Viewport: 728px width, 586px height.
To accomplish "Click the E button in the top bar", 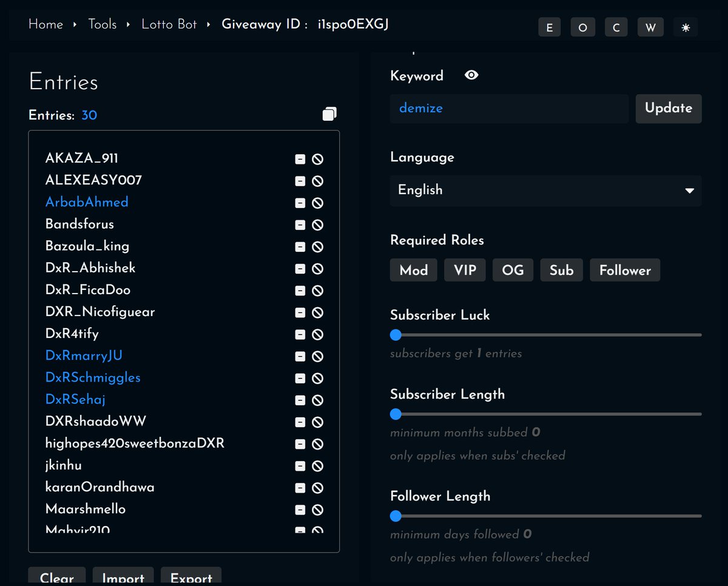I will click(x=550, y=27).
